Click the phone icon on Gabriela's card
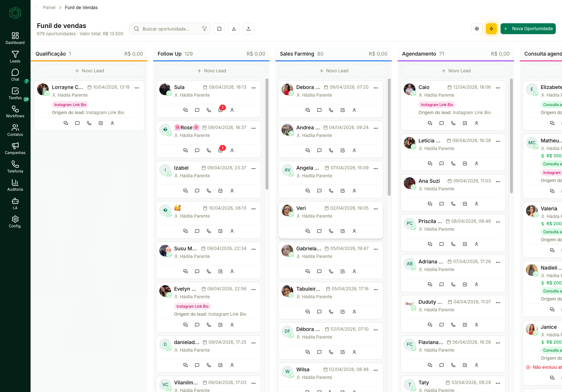562x392 pixels. coord(331,271)
